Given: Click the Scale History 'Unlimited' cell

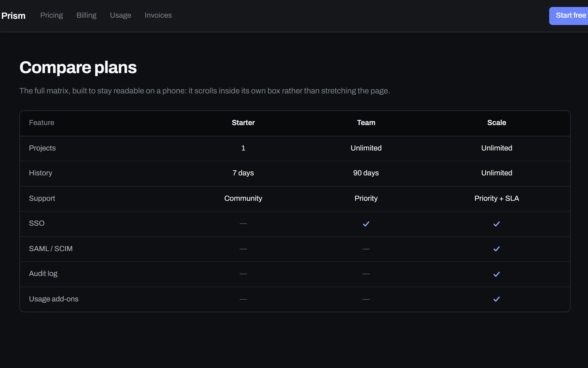Looking at the screenshot, I should (497, 173).
